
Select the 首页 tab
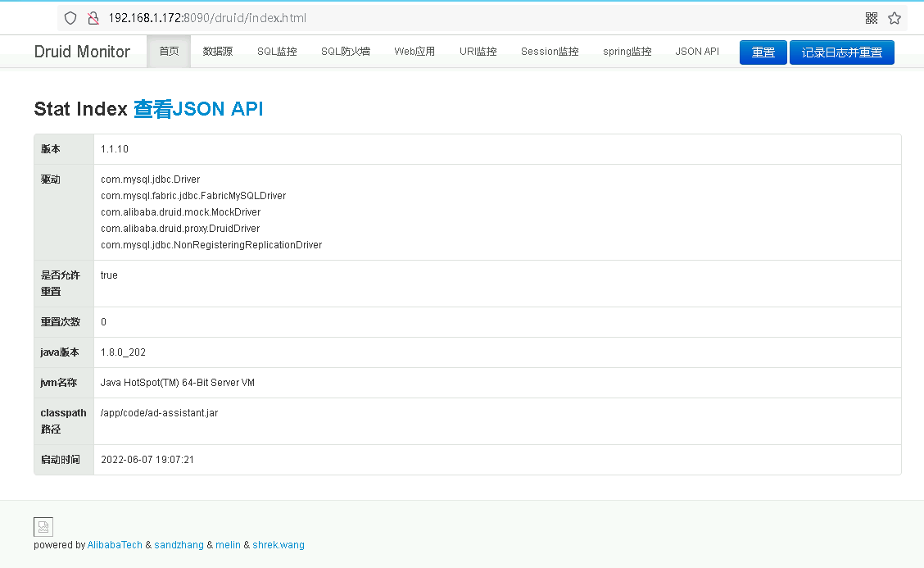[x=169, y=52]
